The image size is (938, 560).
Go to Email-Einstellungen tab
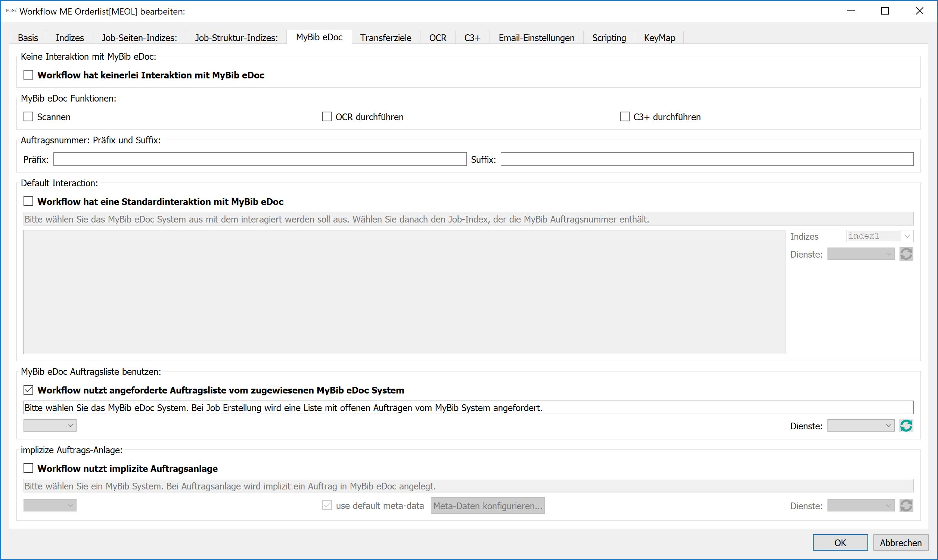(537, 38)
